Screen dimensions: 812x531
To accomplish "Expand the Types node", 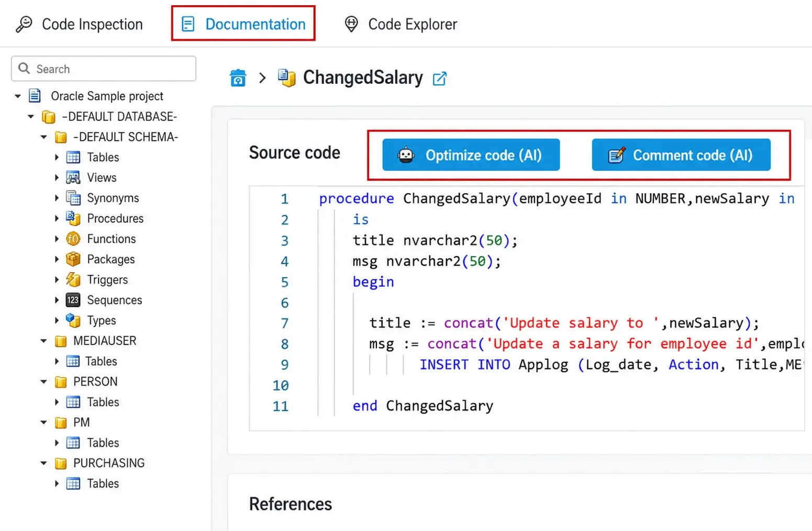I will coord(57,320).
